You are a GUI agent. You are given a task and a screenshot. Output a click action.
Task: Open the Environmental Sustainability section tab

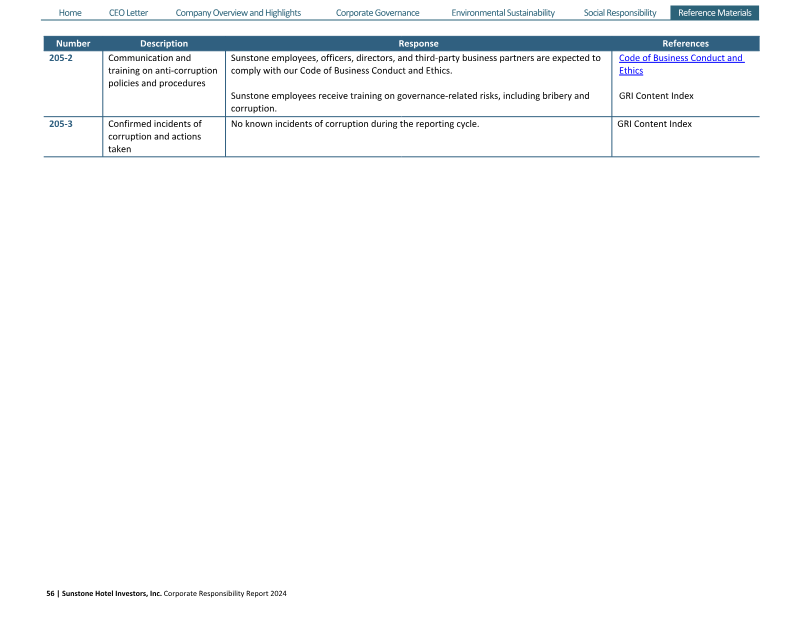(502, 13)
